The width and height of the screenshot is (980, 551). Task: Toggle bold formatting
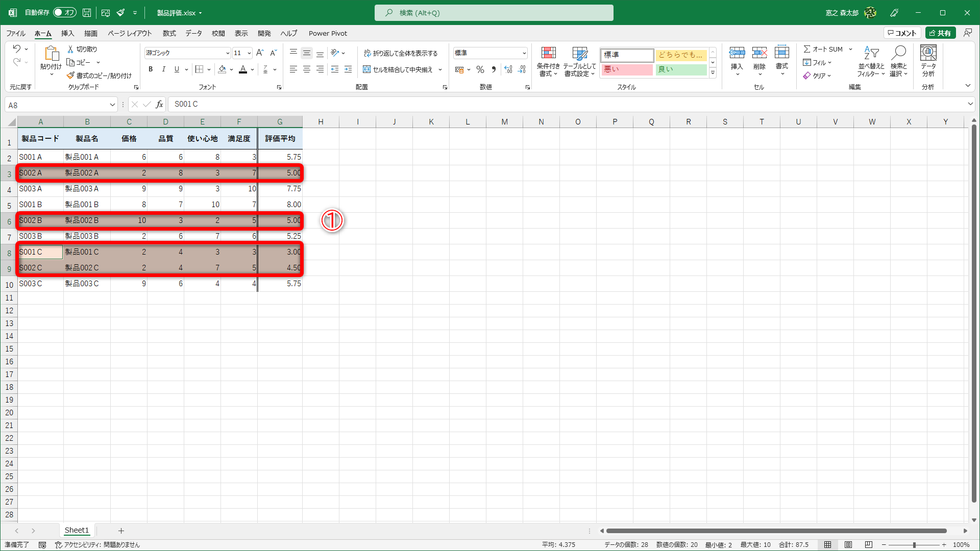pyautogui.click(x=151, y=69)
